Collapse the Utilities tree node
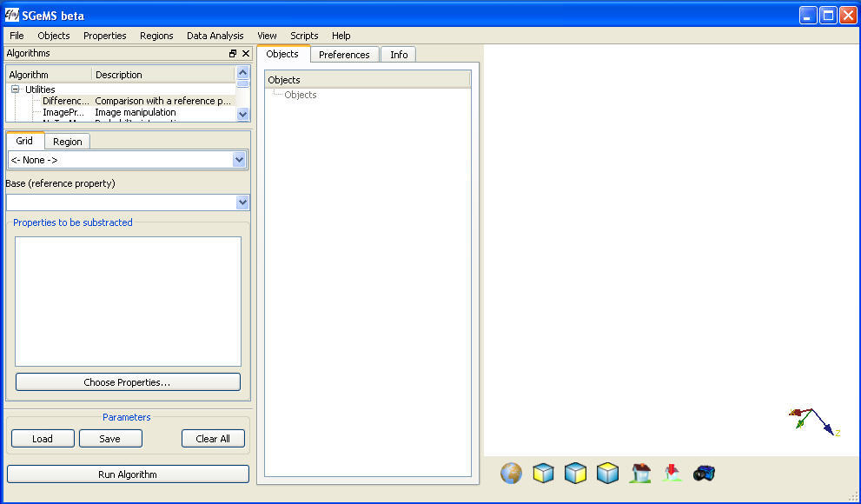The width and height of the screenshot is (861, 504). coord(15,89)
